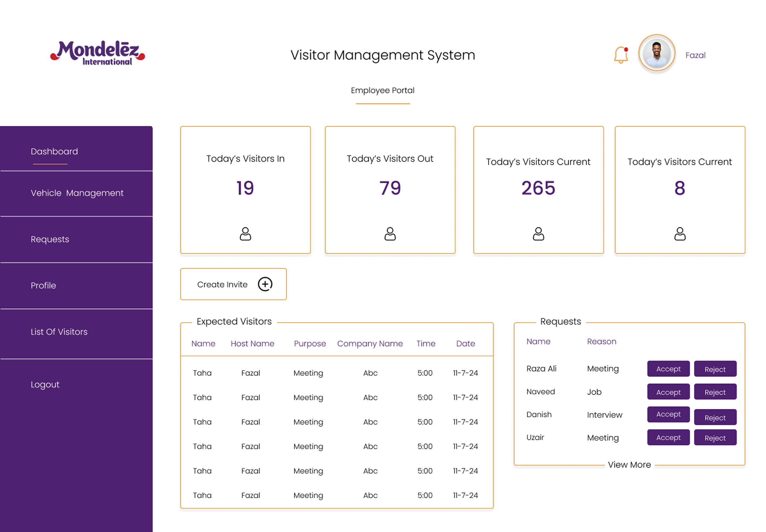Select Raza Ali name in Requests
766x532 pixels.
pyautogui.click(x=541, y=368)
